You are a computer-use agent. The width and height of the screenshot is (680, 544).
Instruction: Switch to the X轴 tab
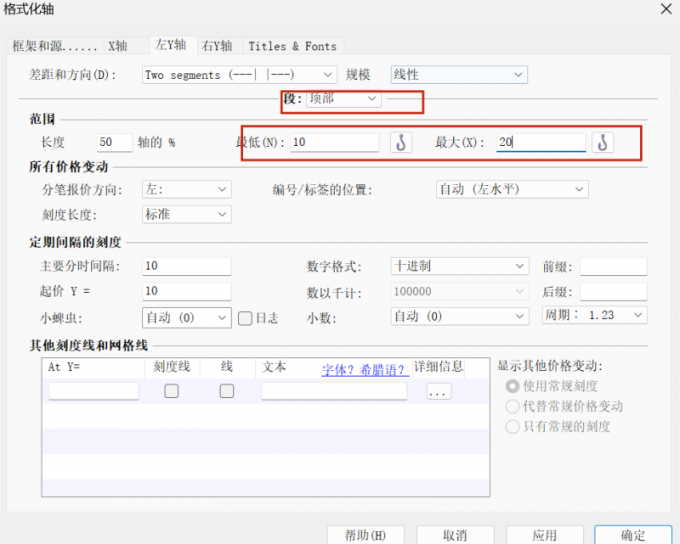117,46
